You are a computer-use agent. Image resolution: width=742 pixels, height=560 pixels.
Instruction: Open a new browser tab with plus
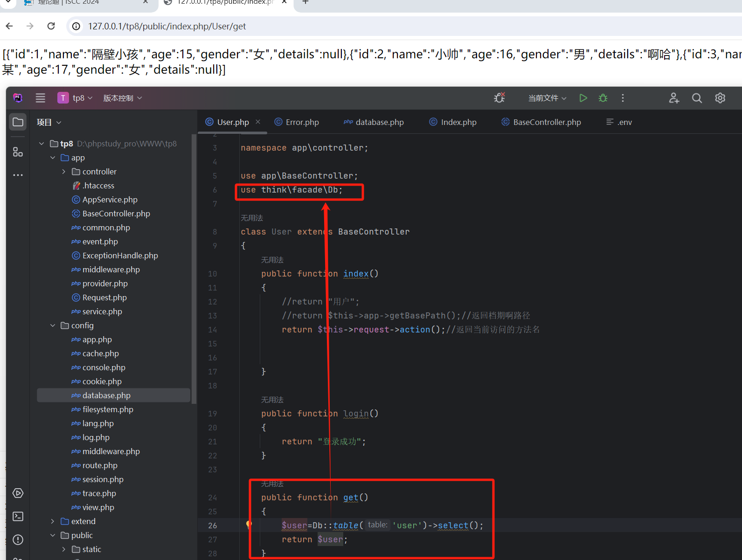[x=305, y=2]
